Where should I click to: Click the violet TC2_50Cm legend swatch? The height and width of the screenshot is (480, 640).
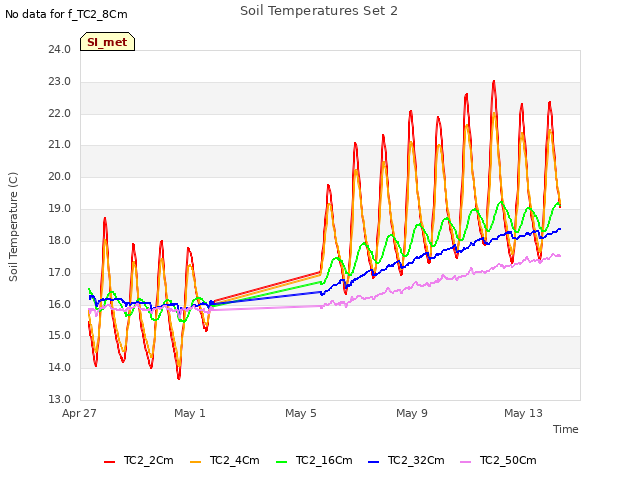click(466, 462)
